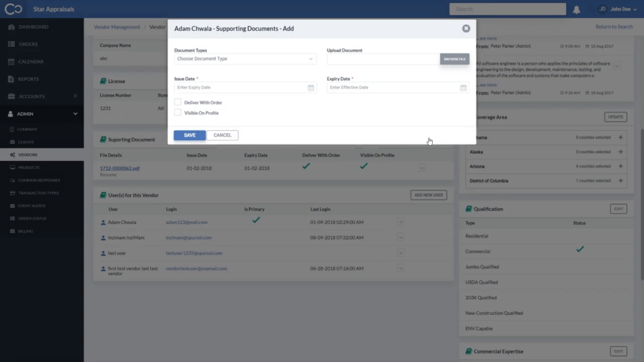The height and width of the screenshot is (362, 644).
Task: Click the Order Status submenu icon
Action: [13, 218]
